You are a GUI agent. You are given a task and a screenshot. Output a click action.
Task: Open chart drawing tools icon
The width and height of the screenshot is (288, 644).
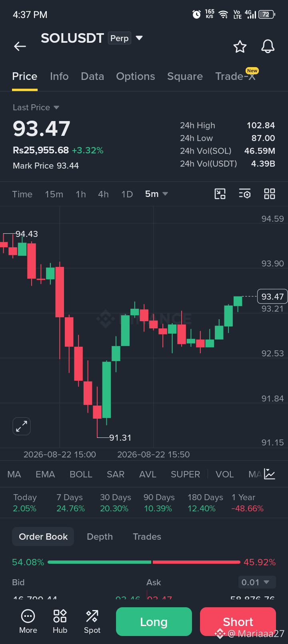click(220, 194)
